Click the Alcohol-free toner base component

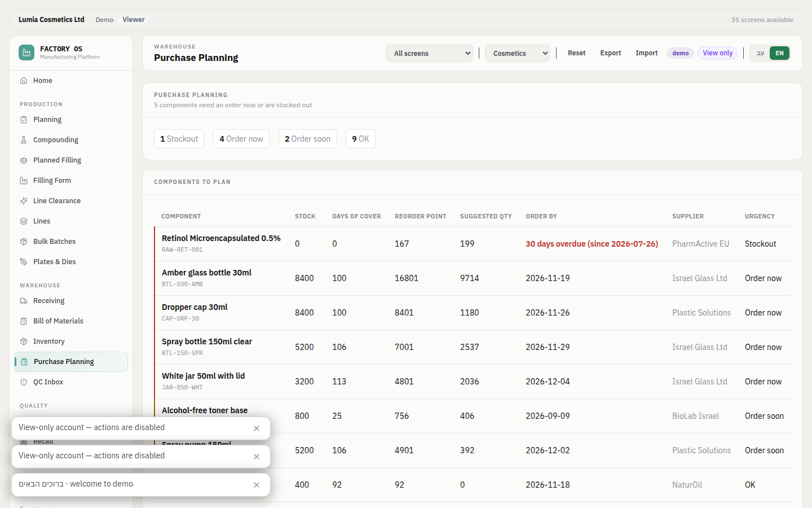205,410
